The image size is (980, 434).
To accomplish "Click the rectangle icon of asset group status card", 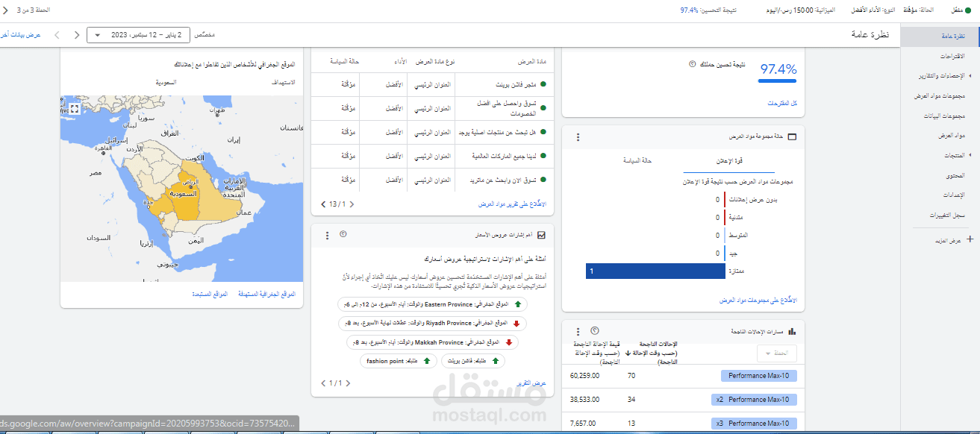I will point(792,137).
